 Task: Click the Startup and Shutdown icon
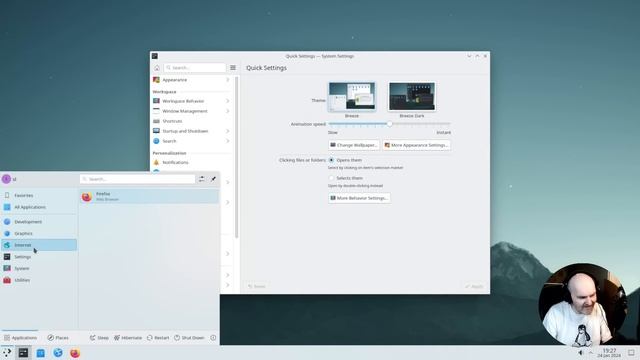click(156, 131)
